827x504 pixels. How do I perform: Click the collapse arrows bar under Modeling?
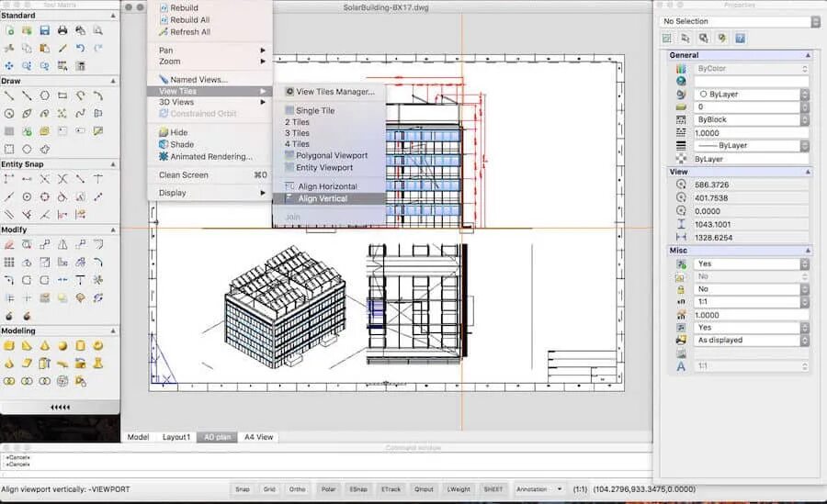click(x=60, y=407)
